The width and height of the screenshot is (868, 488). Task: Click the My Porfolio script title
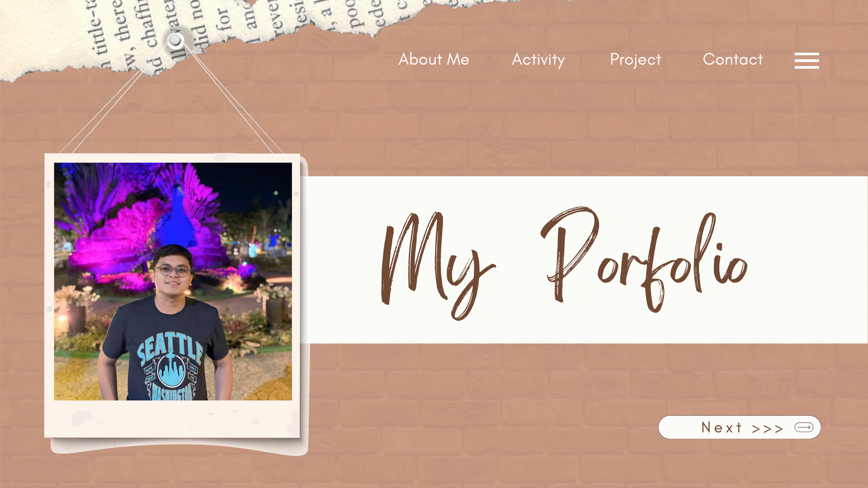564,263
